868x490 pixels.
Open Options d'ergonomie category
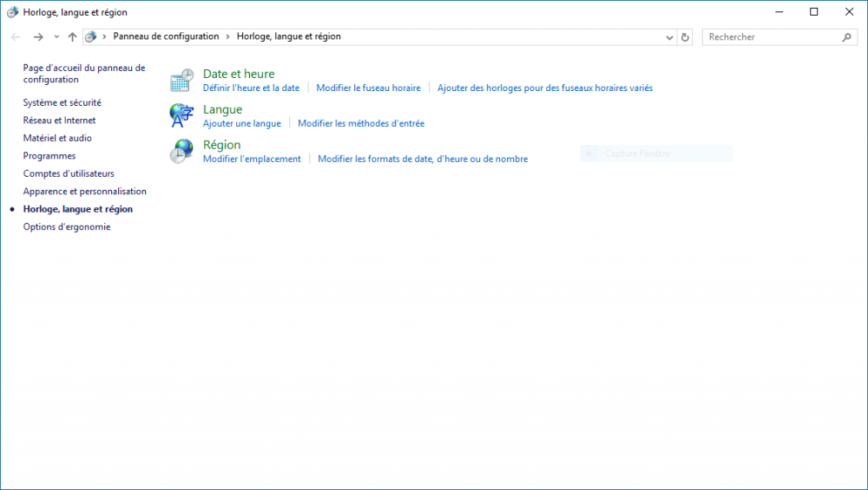point(67,226)
